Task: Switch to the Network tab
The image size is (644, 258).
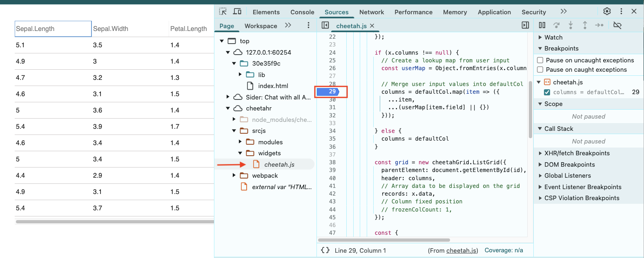Action: pyautogui.click(x=371, y=12)
